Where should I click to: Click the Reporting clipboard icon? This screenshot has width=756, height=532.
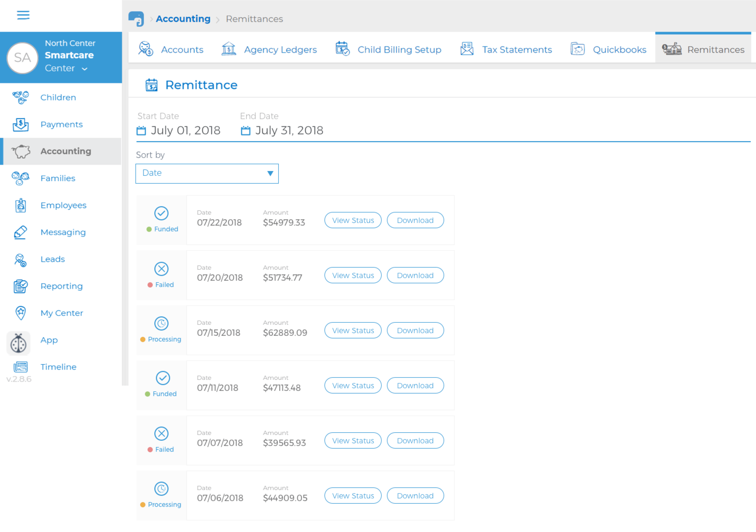[x=21, y=286]
